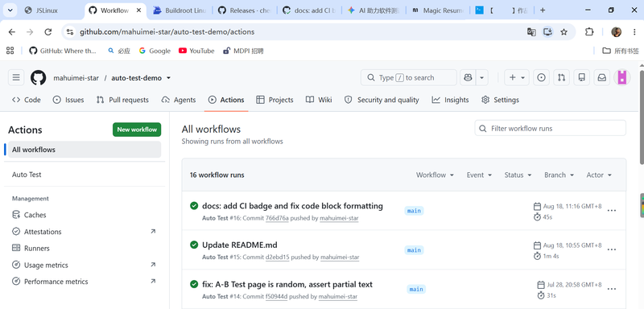Open pull requests icon in header
The image size is (644, 309).
click(561, 77)
